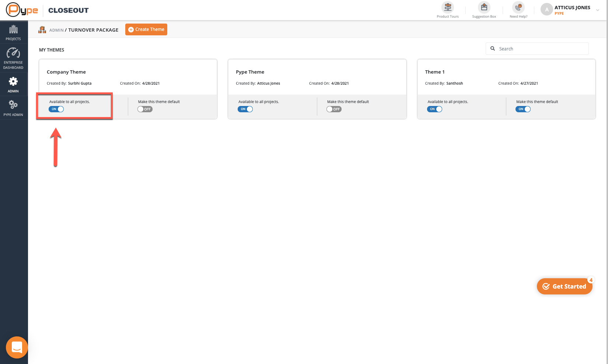Click the Turnover Package breadcrumb icon
The width and height of the screenshot is (608, 364).
coord(42,30)
